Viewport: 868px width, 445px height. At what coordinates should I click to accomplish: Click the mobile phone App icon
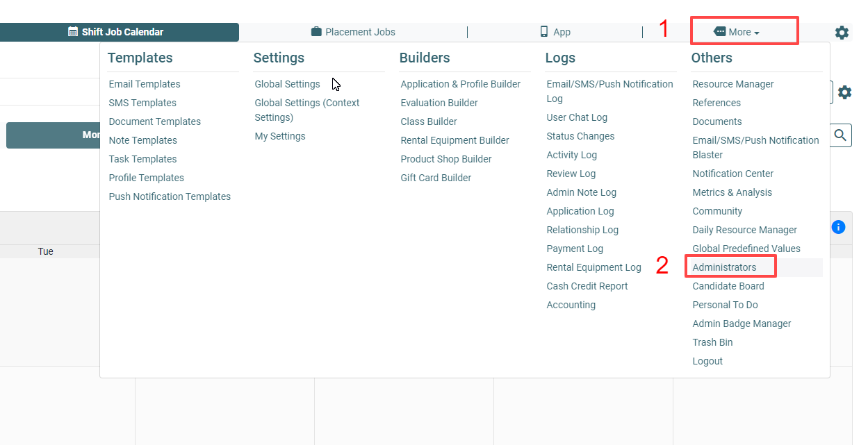(544, 32)
